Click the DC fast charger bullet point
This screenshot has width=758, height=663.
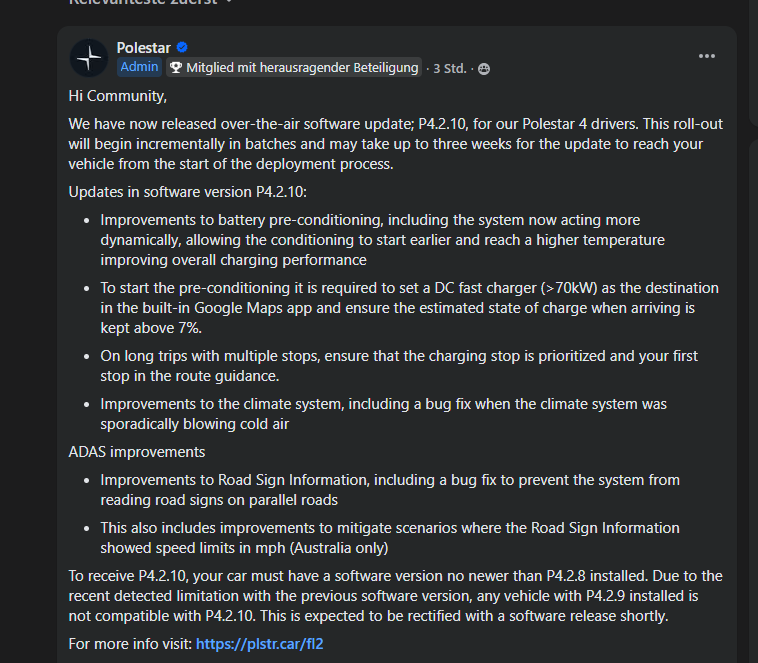(x=400, y=307)
